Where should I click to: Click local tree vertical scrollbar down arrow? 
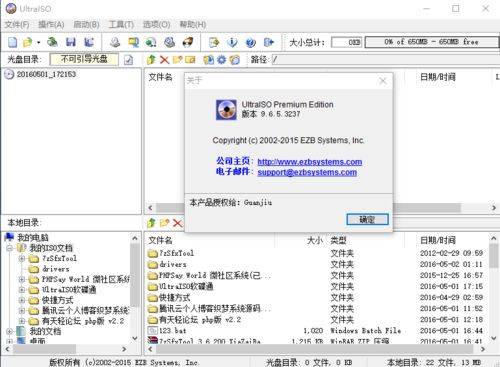[135, 338]
